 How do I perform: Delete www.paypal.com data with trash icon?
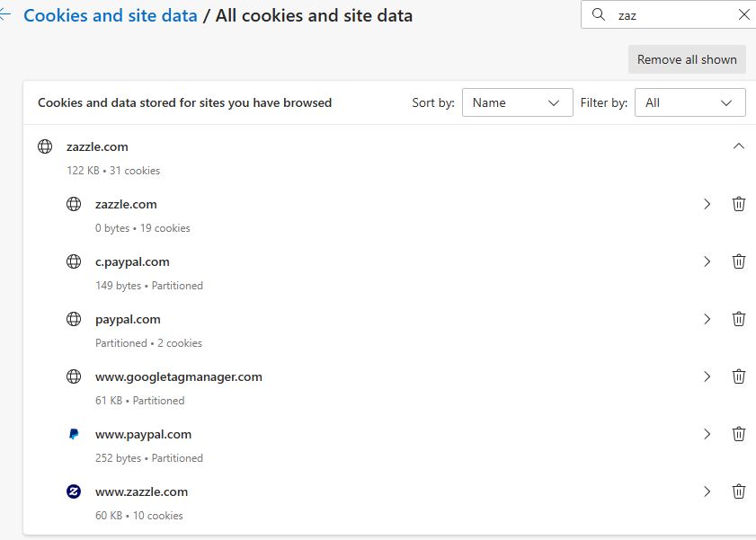click(x=739, y=434)
